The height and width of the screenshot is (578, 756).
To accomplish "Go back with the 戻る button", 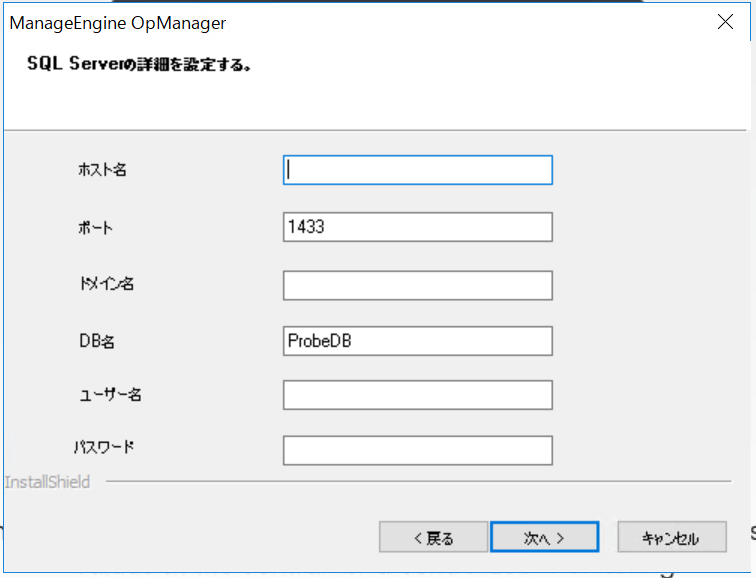I will (x=433, y=537).
